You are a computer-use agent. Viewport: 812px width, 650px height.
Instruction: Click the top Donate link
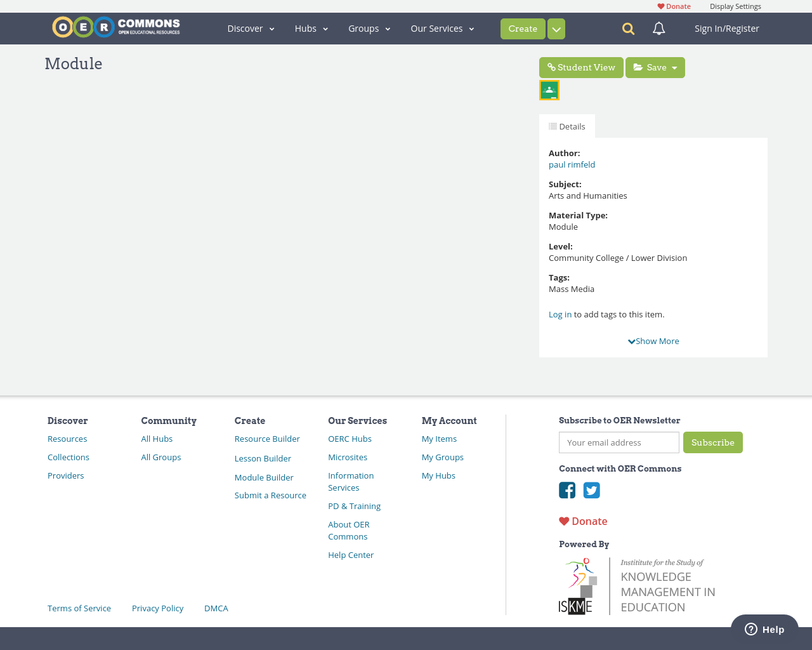[674, 6]
